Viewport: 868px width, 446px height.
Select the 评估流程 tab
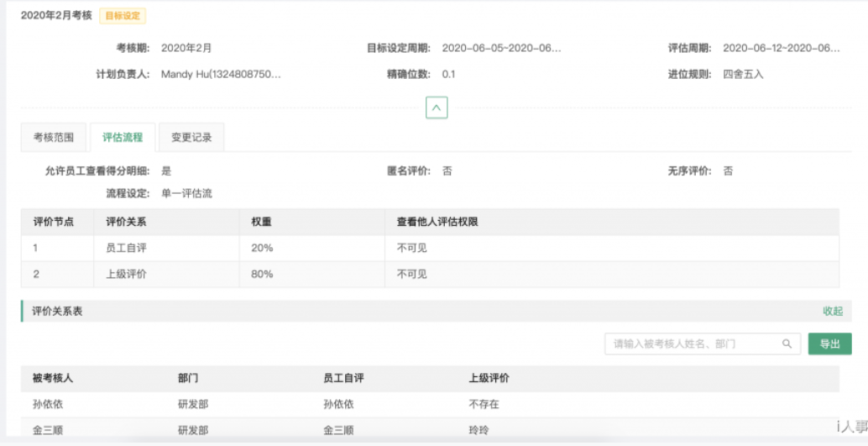pos(123,137)
